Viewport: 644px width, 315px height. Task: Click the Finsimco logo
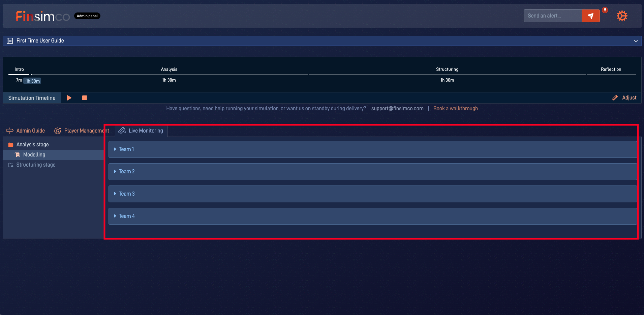(x=43, y=16)
